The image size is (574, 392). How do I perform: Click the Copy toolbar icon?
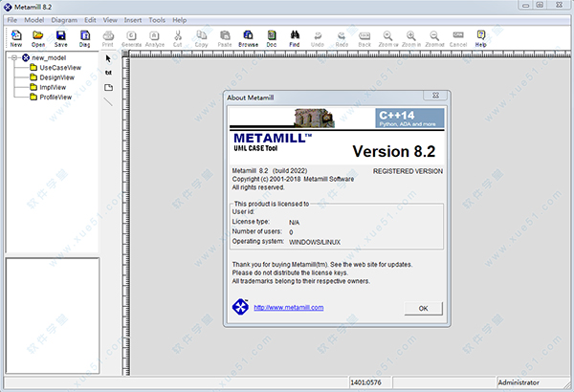click(x=201, y=38)
